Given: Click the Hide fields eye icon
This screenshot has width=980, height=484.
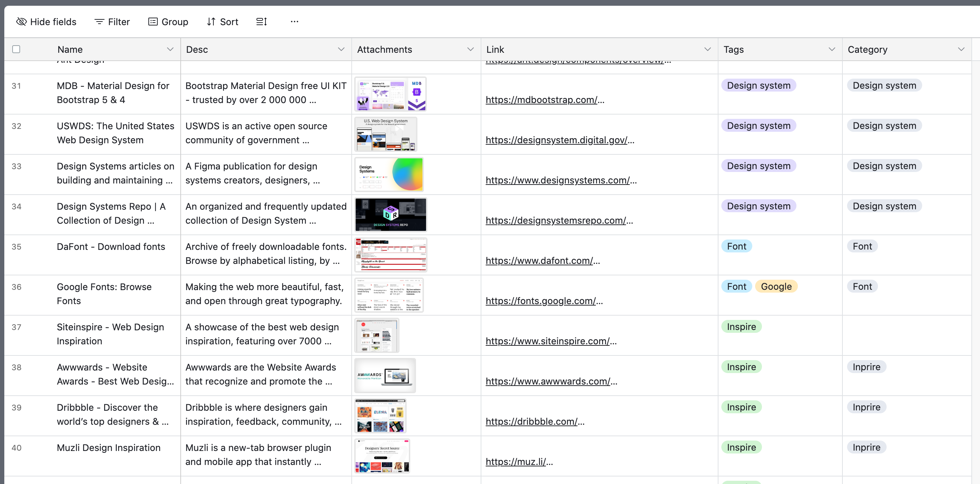Looking at the screenshot, I should pyautogui.click(x=21, y=22).
